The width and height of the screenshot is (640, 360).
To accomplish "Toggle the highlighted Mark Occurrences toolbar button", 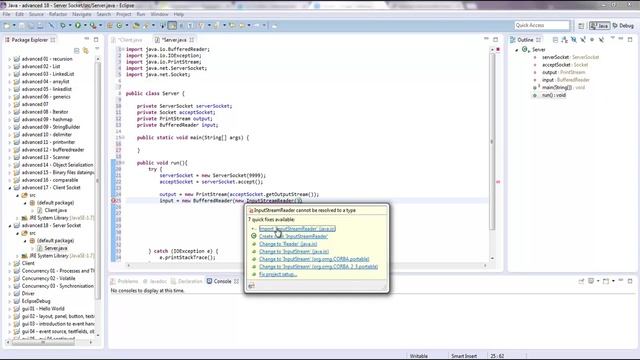I will click(x=172, y=26).
